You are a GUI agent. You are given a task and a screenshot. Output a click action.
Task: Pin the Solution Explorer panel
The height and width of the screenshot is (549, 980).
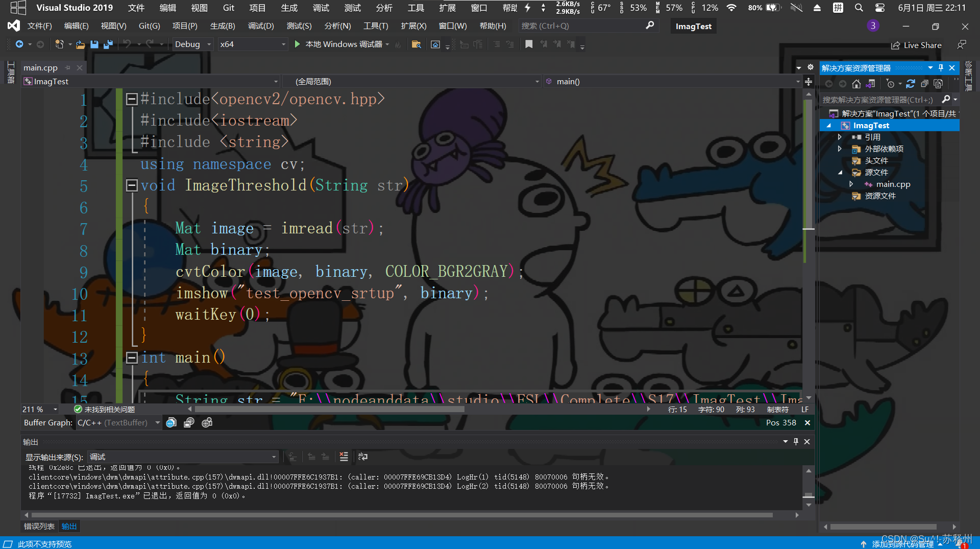coord(941,68)
